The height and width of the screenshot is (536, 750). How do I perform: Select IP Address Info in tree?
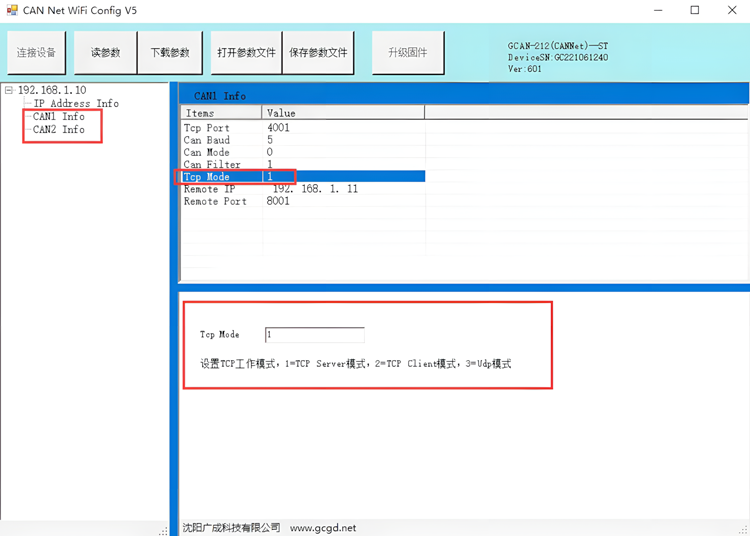pyautogui.click(x=76, y=103)
